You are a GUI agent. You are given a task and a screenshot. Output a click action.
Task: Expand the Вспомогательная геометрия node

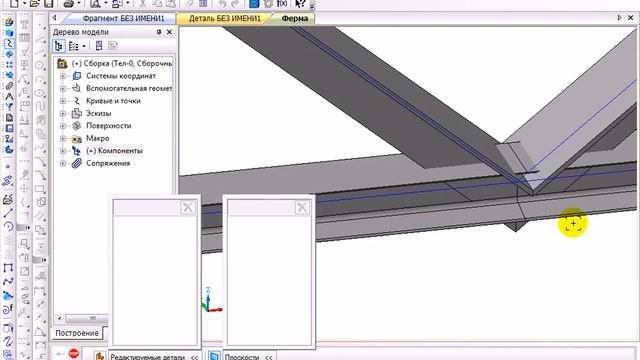click(x=63, y=88)
